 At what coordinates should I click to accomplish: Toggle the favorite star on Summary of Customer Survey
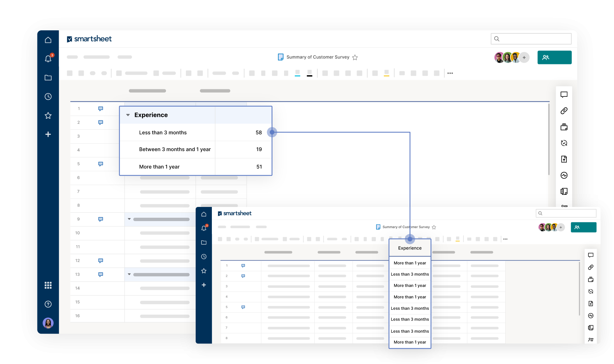coord(355,57)
